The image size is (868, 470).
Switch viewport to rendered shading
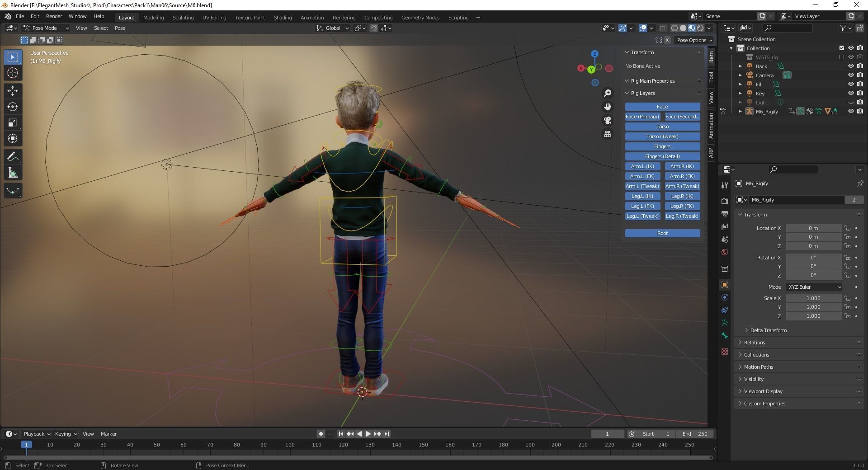[700, 28]
